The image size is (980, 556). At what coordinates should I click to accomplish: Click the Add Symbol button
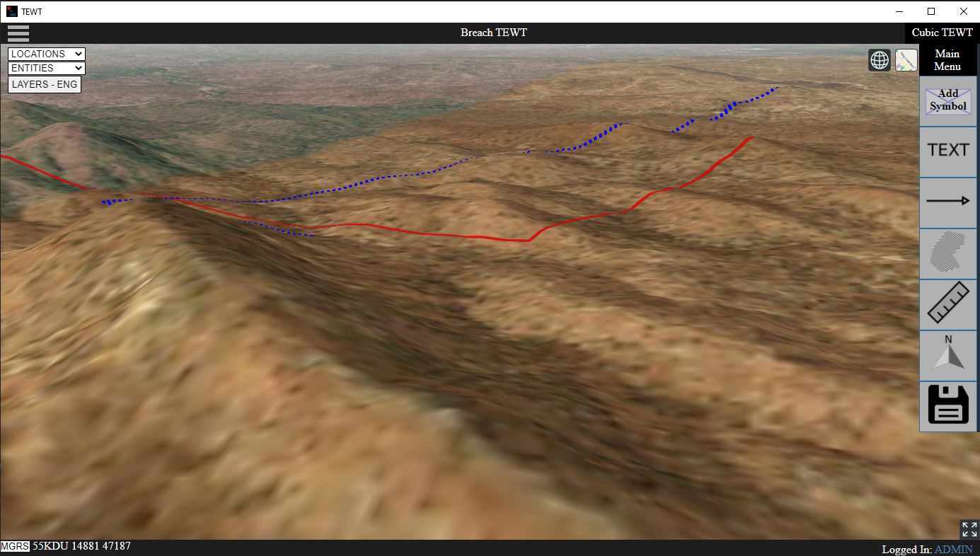pyautogui.click(x=947, y=100)
